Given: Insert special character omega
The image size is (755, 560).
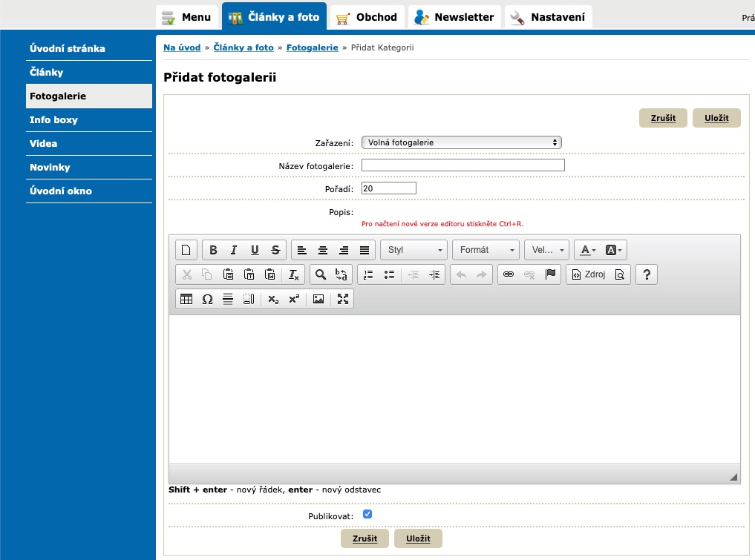Looking at the screenshot, I should [207, 299].
